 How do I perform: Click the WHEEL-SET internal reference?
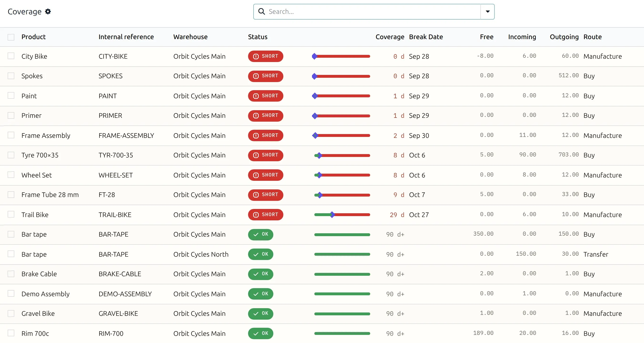coord(115,175)
